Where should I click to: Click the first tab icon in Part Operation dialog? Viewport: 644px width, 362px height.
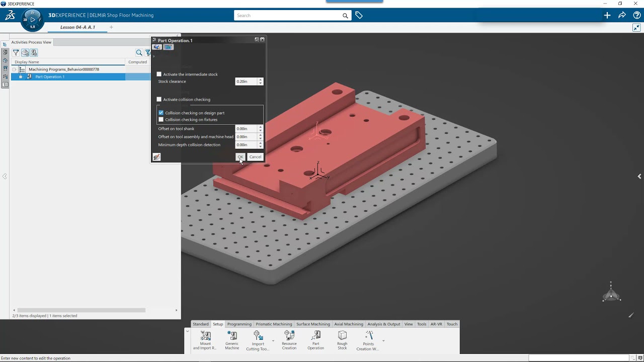coord(157,47)
